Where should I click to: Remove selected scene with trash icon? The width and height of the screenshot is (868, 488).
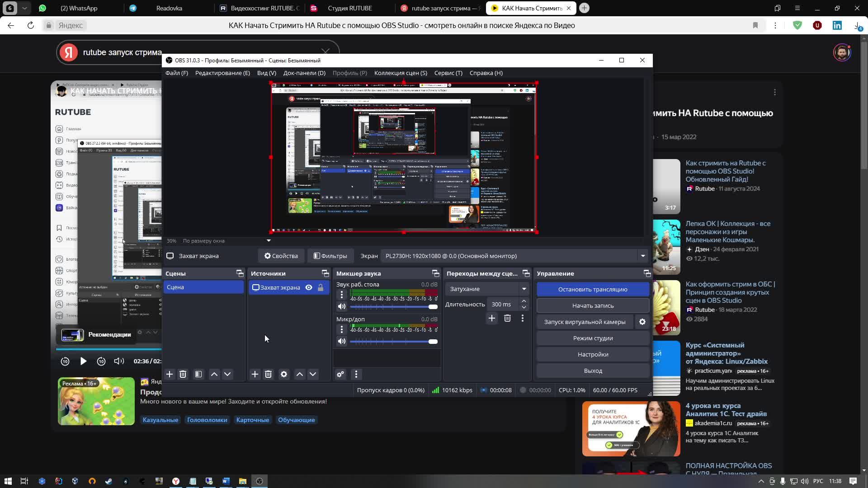[183, 374]
